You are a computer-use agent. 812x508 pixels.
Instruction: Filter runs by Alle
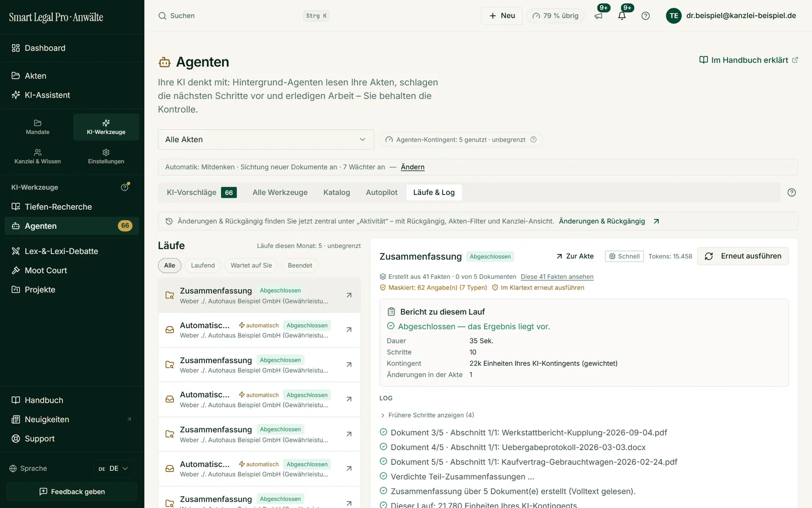[170, 266]
